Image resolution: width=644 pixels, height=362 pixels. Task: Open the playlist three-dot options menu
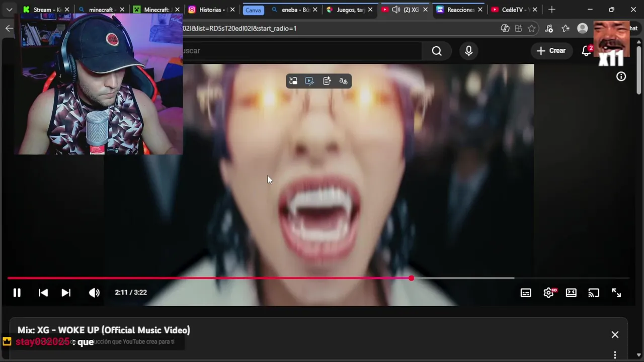[x=615, y=355]
